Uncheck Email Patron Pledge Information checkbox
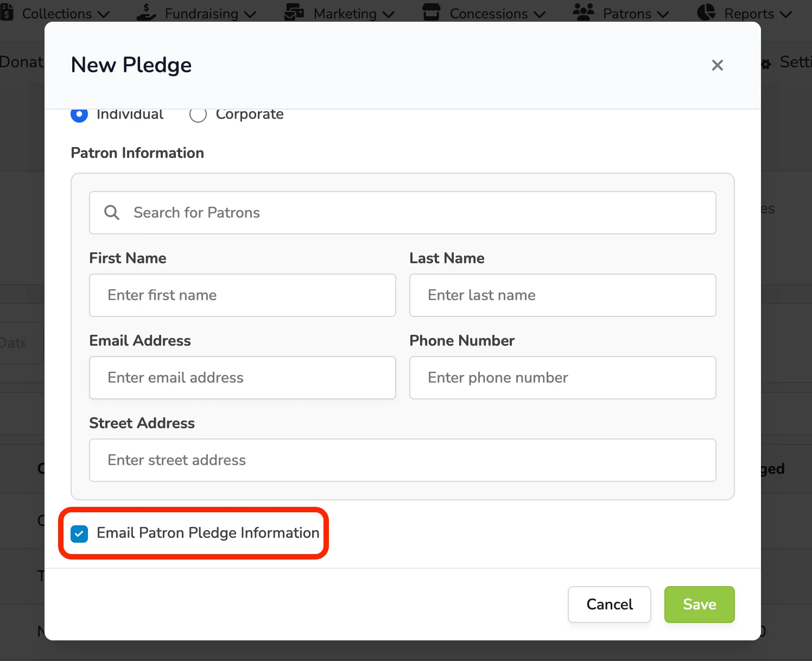 click(79, 533)
